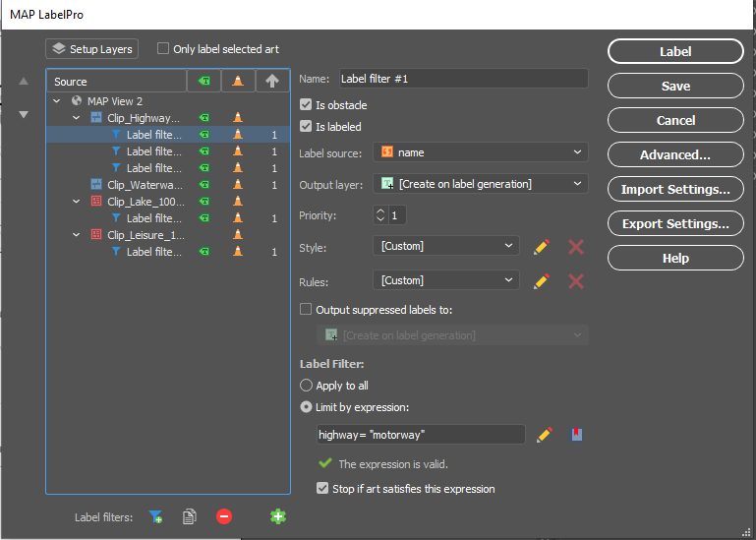Click Import Settings button
This screenshot has width=756, height=540.
(675, 189)
